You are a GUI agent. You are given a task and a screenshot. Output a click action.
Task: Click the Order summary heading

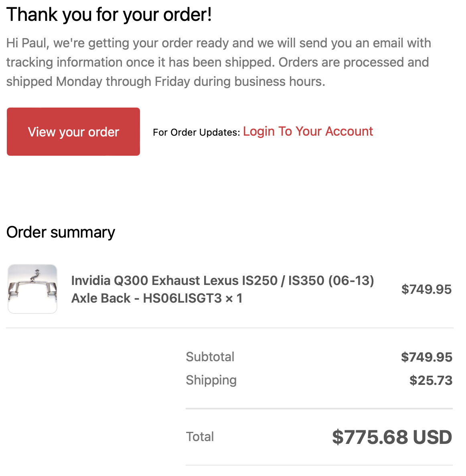coord(61,232)
